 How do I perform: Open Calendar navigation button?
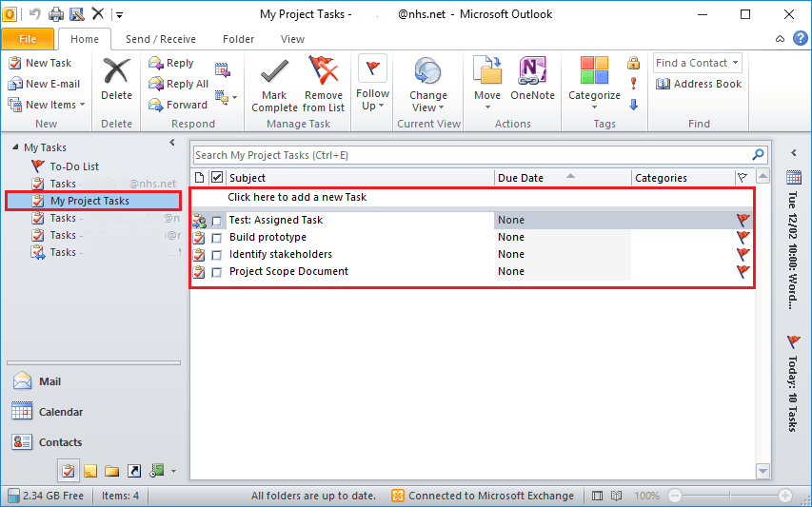[93, 412]
